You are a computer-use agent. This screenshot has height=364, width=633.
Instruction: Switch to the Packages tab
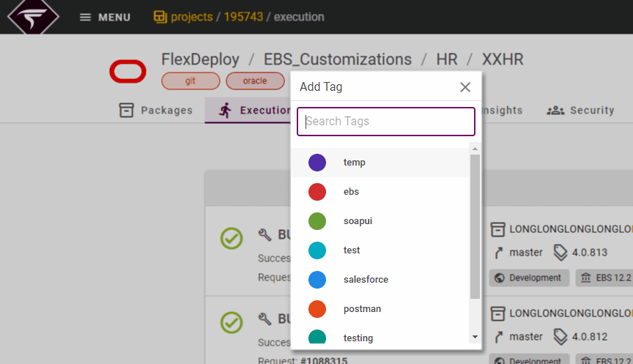point(156,110)
